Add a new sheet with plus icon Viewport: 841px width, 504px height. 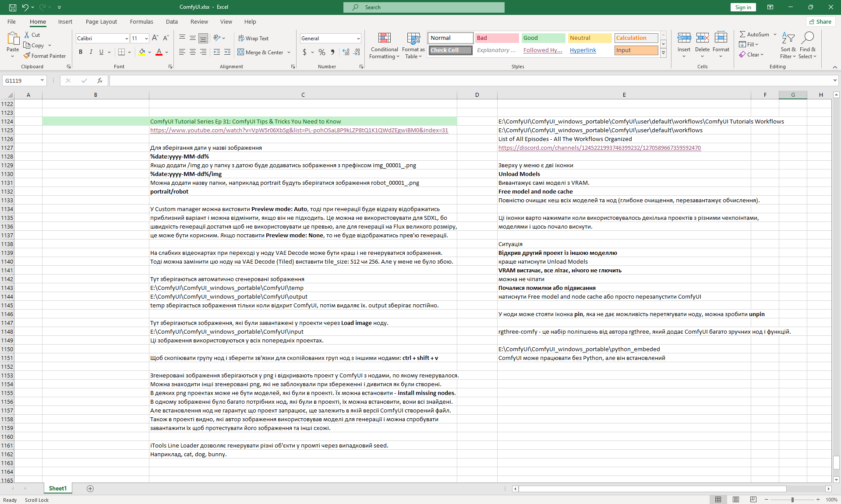point(90,489)
